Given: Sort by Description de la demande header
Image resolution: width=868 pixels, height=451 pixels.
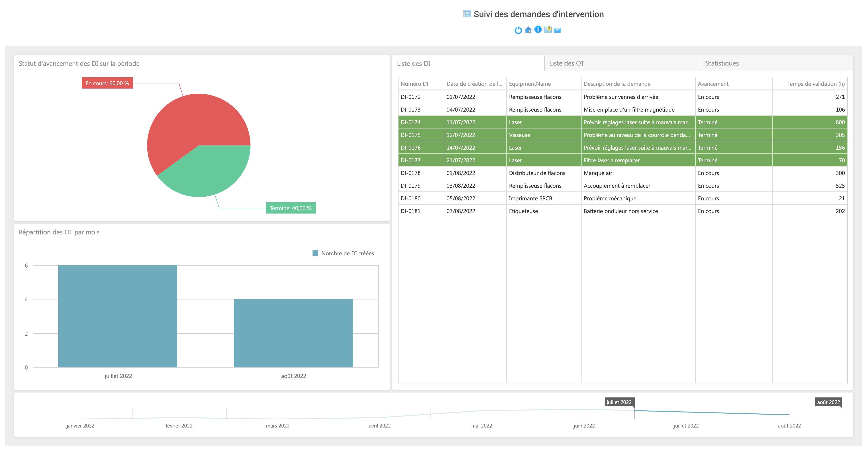Looking at the screenshot, I should [x=638, y=84].
